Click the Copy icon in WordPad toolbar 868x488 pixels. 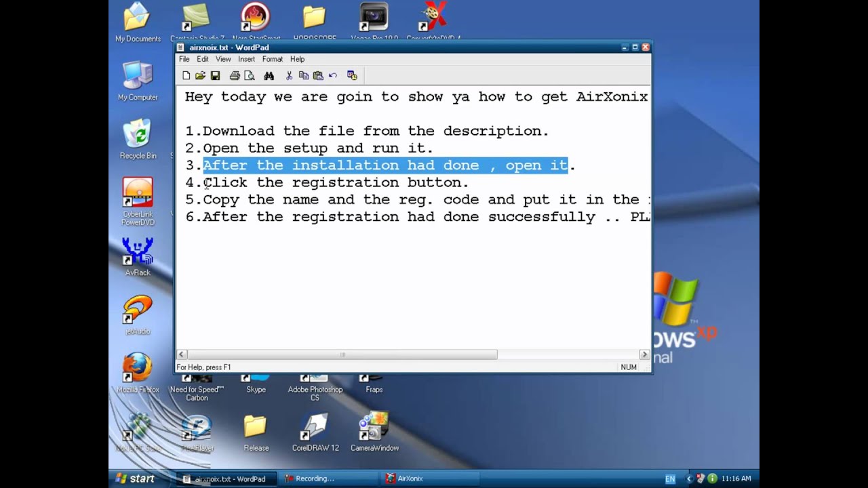point(303,76)
